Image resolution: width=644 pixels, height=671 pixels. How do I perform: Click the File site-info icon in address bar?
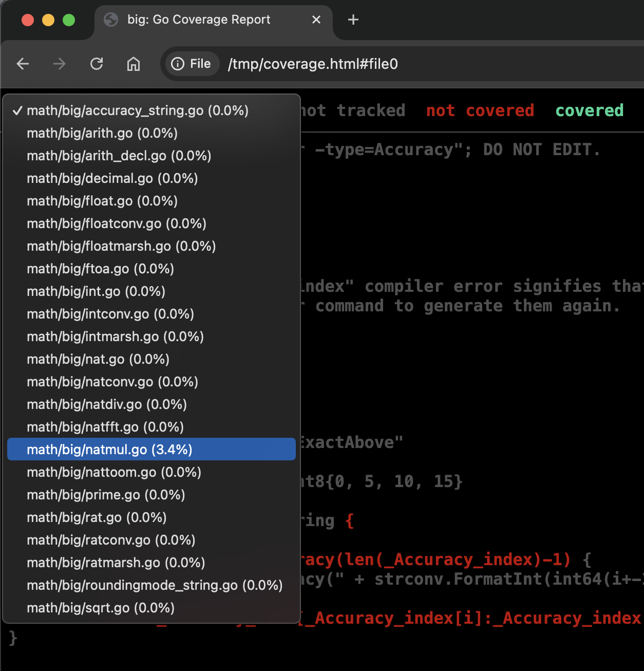[x=177, y=64]
